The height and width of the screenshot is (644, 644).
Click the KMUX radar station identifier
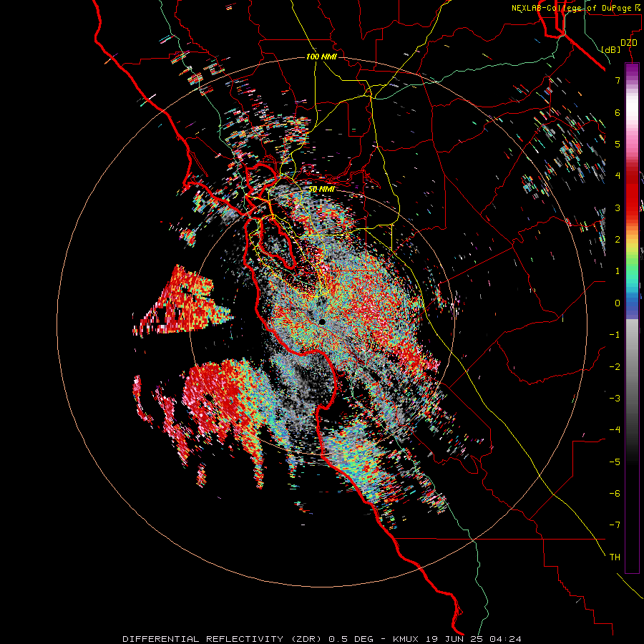pos(406,639)
